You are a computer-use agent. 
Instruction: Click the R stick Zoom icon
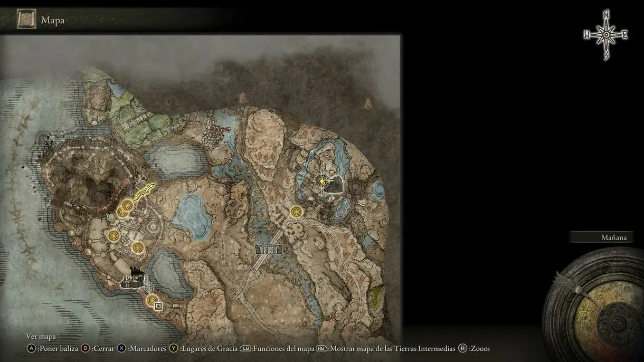[463, 348]
